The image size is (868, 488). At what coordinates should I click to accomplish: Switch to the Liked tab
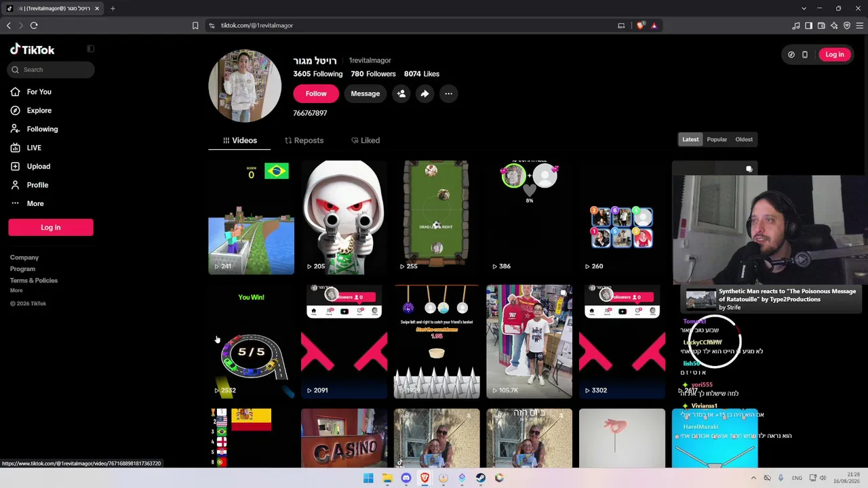click(366, 140)
